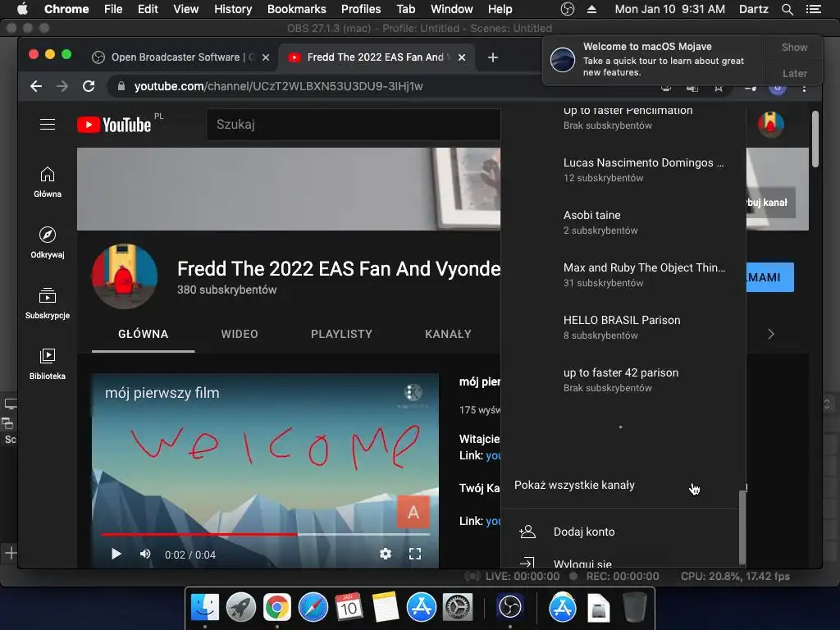Open System Preferences from the Dock
This screenshot has height=630, width=840.
point(457,608)
